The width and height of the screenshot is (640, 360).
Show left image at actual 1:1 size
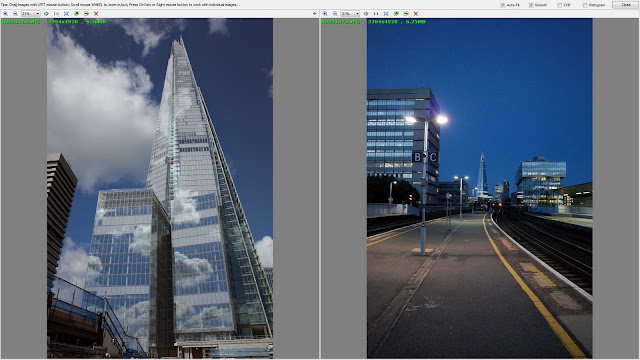pos(56,13)
